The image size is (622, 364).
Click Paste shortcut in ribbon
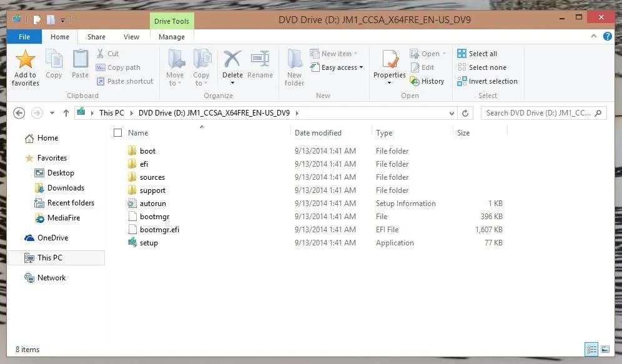pyautogui.click(x=124, y=81)
